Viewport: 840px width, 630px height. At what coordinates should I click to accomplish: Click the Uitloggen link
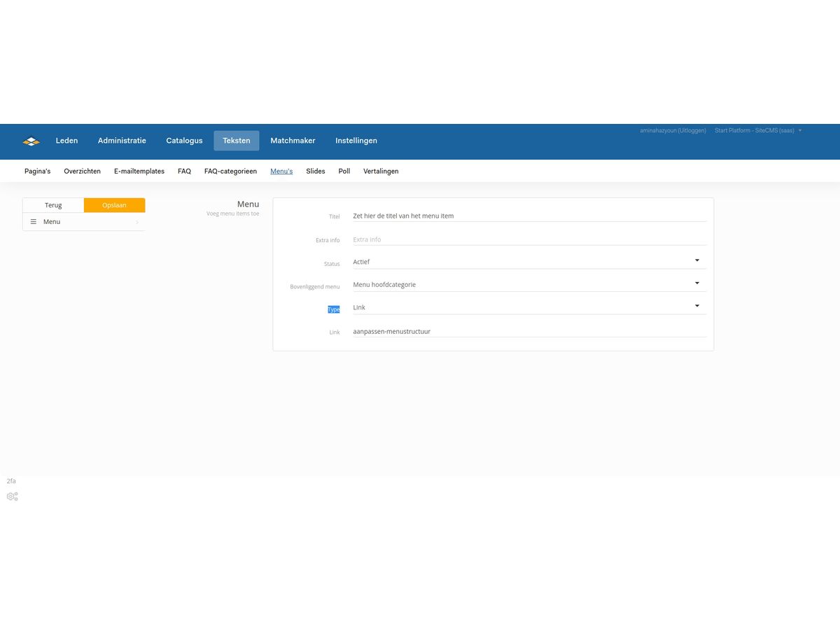[x=692, y=131]
